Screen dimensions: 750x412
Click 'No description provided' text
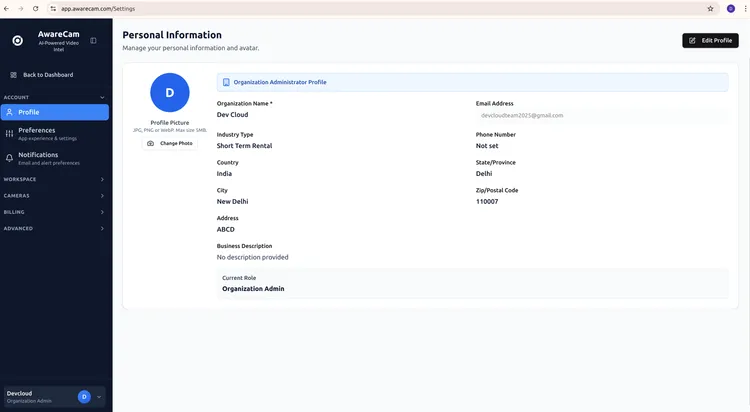(x=253, y=257)
